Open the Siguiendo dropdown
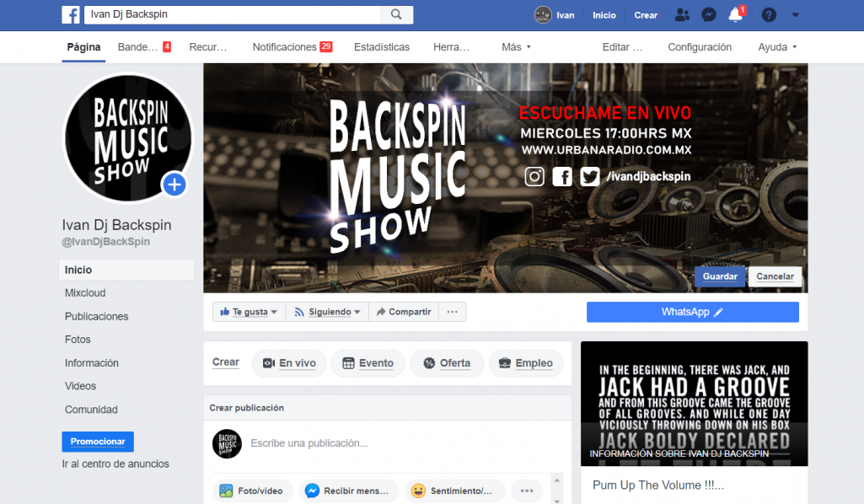Image resolution: width=864 pixels, height=504 pixels. (327, 312)
